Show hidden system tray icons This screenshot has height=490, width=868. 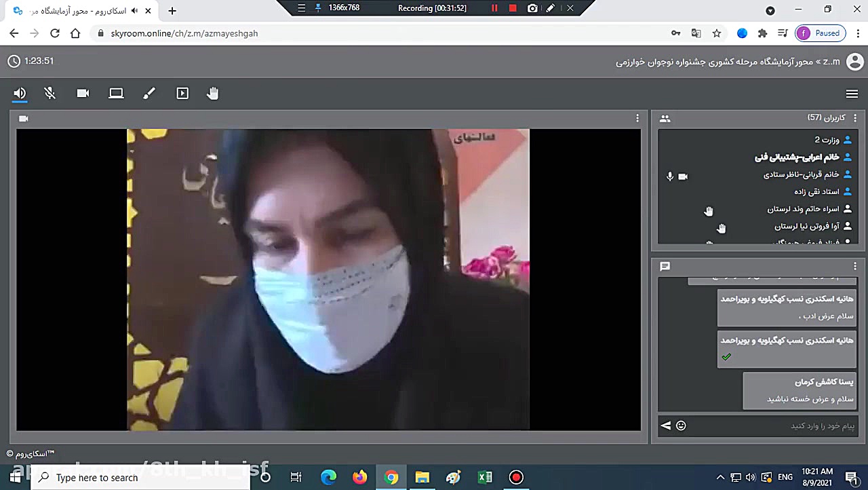[x=720, y=478]
